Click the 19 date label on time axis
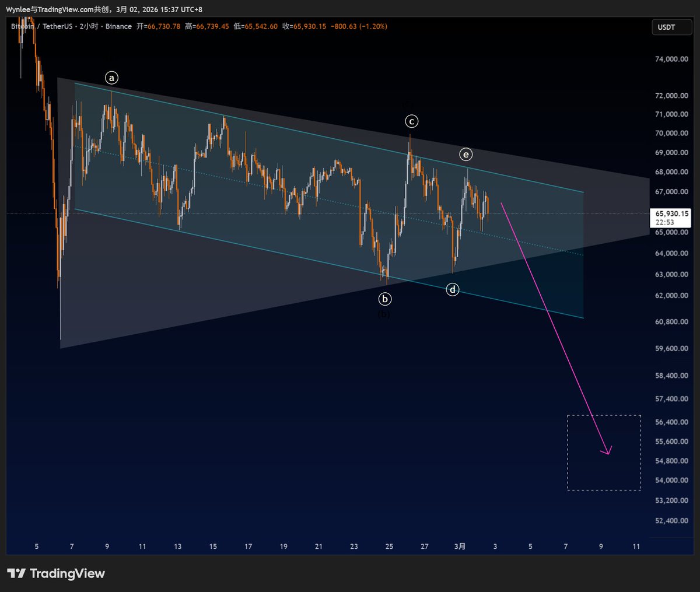Image resolution: width=700 pixels, height=592 pixels. coord(283,547)
